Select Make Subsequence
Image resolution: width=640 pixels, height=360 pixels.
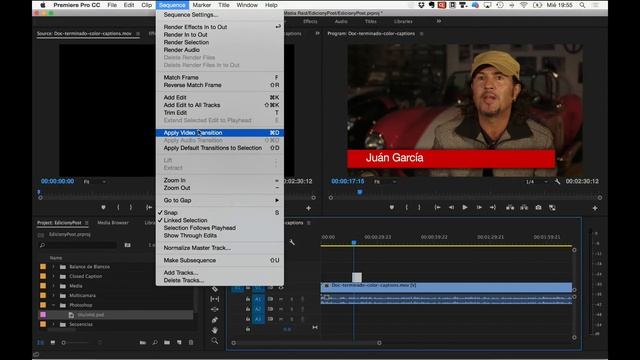[220, 260]
